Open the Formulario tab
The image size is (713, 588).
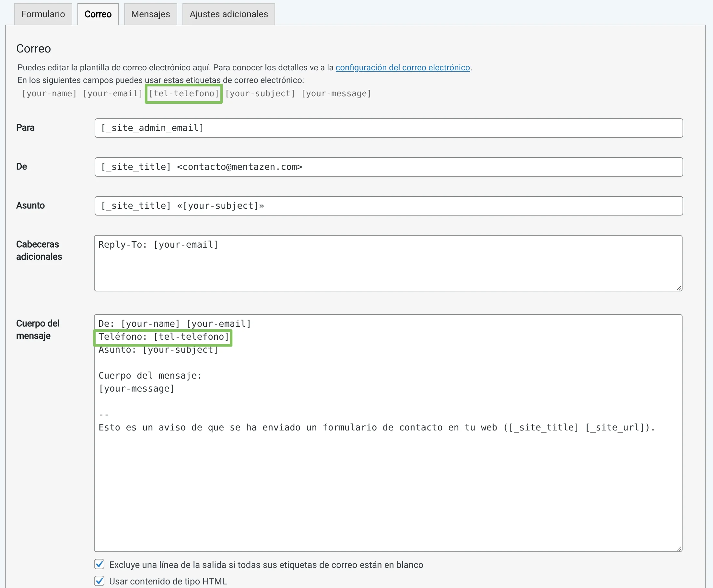43,14
